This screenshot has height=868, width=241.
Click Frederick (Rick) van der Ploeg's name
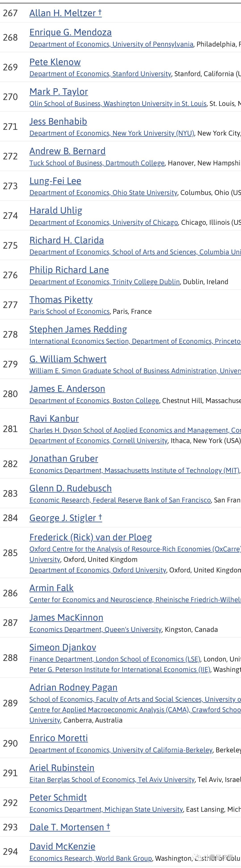91,537
